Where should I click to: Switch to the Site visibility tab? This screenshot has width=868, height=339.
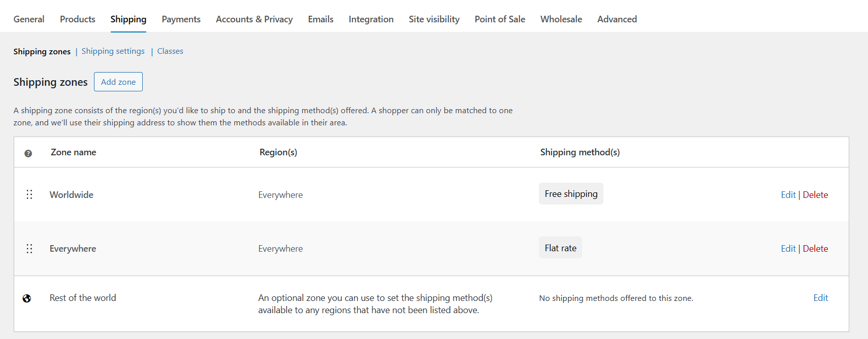[x=433, y=19]
